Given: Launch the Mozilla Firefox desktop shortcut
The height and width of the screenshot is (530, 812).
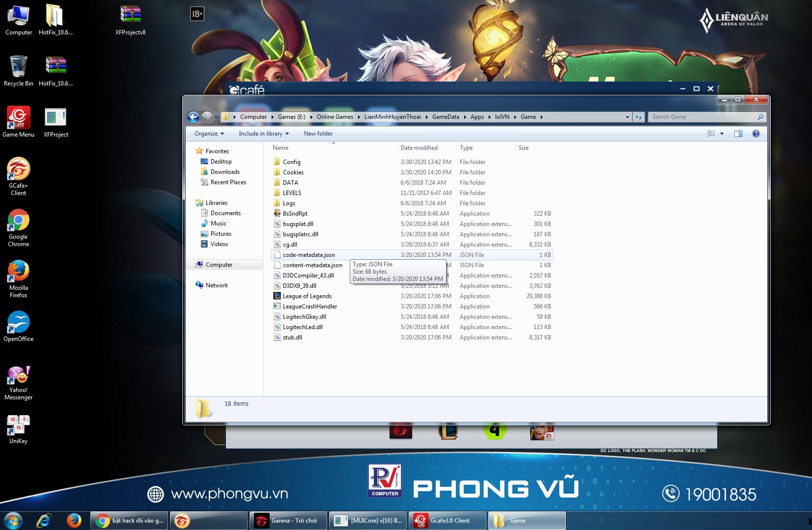Looking at the screenshot, I should coord(19,279).
